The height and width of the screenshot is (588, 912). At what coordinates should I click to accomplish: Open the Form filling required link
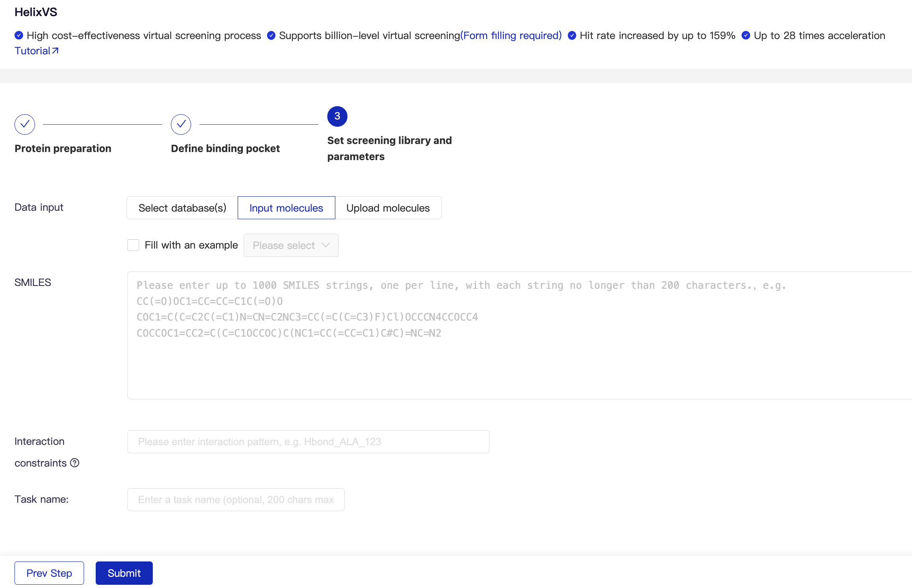pos(511,35)
